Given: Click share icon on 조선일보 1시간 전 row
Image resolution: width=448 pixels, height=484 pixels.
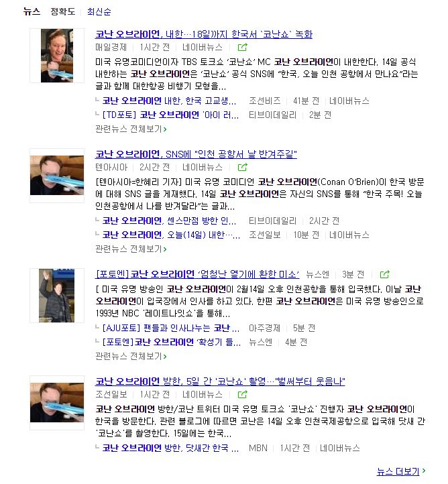Looking at the screenshot, I should pos(242,394).
